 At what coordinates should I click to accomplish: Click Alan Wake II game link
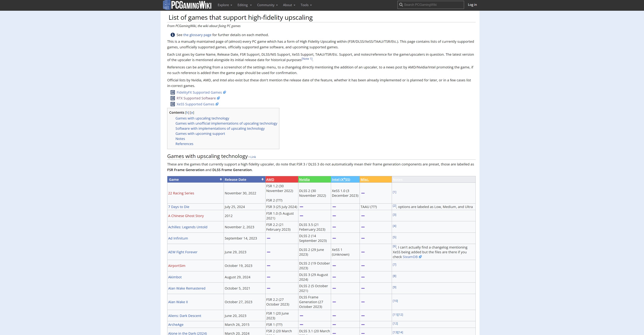pyautogui.click(x=178, y=302)
